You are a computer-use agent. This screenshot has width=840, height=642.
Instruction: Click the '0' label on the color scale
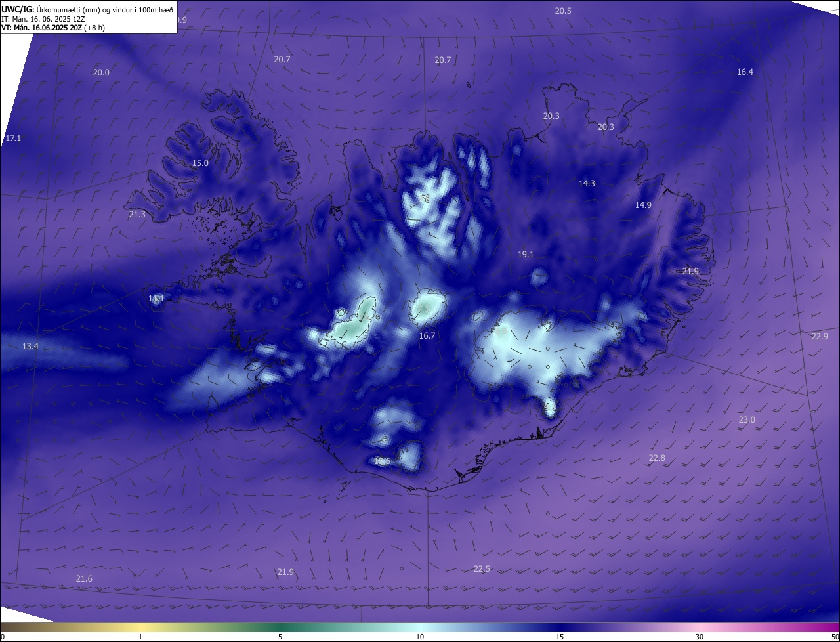click(3, 637)
